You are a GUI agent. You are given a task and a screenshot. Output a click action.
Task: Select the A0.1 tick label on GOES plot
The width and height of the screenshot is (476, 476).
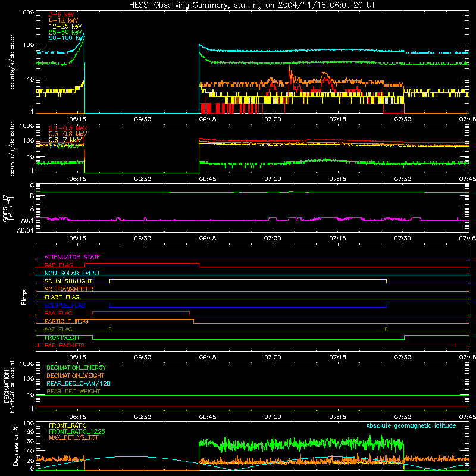pos(27,220)
